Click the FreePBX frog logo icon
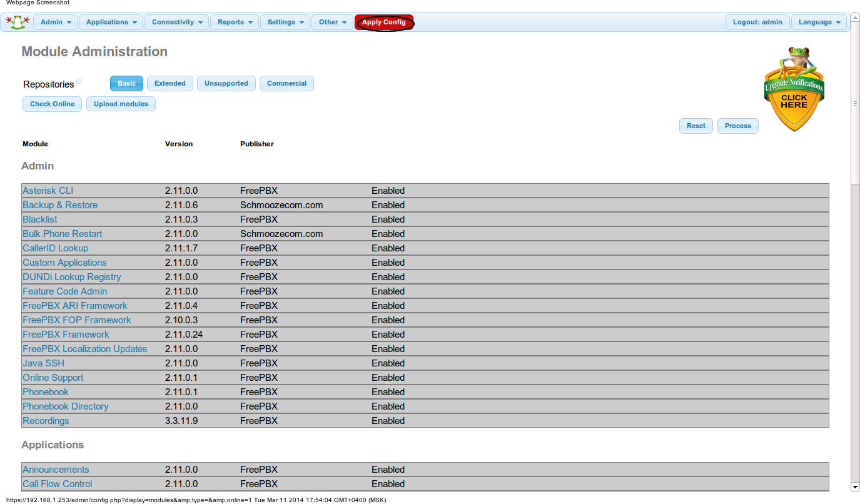Viewport: 860px width, 504px height. (18, 23)
